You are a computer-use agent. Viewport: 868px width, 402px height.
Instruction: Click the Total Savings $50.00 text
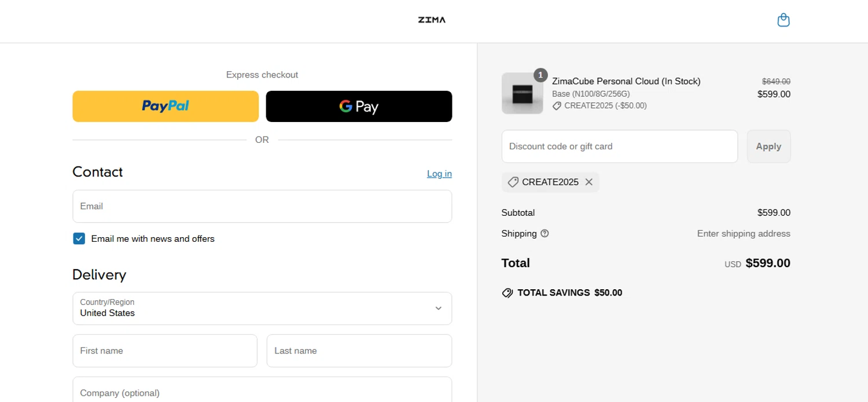(569, 293)
